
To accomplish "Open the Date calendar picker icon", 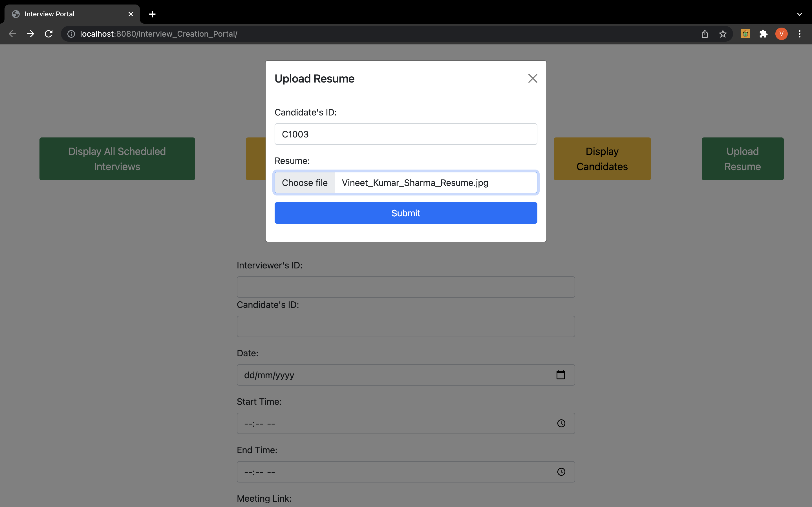I will (x=561, y=375).
